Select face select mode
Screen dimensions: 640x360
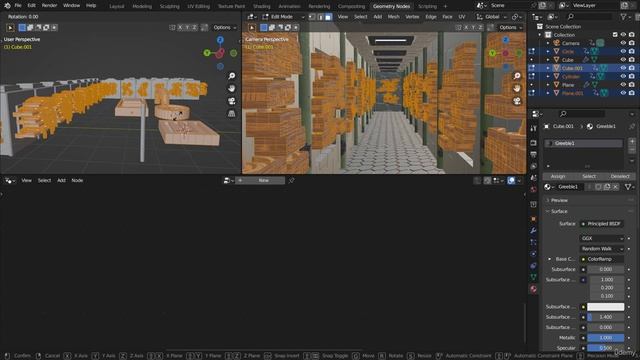tap(328, 17)
